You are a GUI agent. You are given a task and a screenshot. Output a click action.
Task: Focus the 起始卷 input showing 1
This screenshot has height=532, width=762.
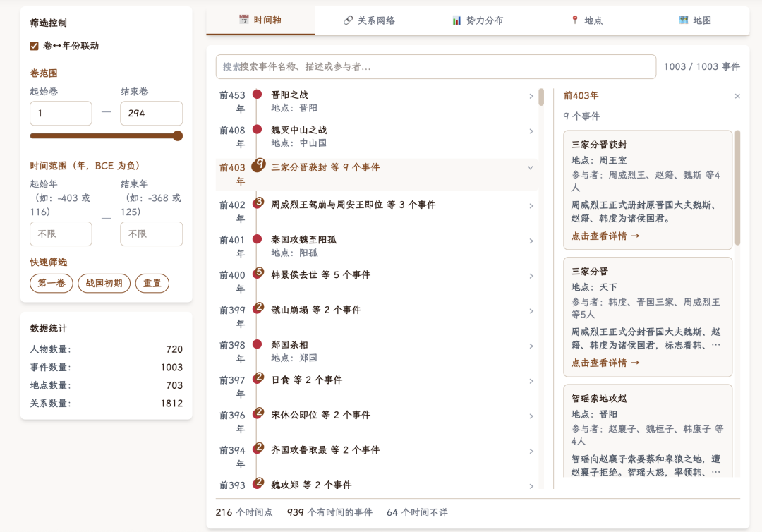click(x=61, y=113)
